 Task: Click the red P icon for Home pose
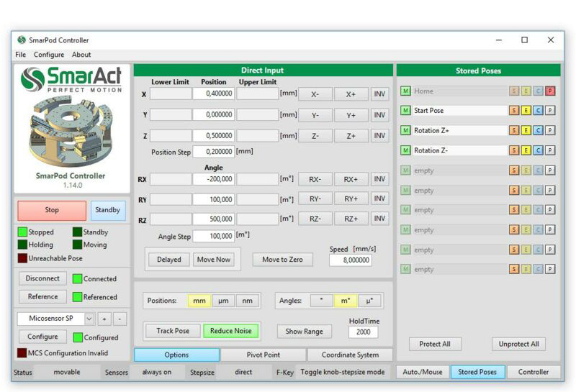tap(550, 91)
